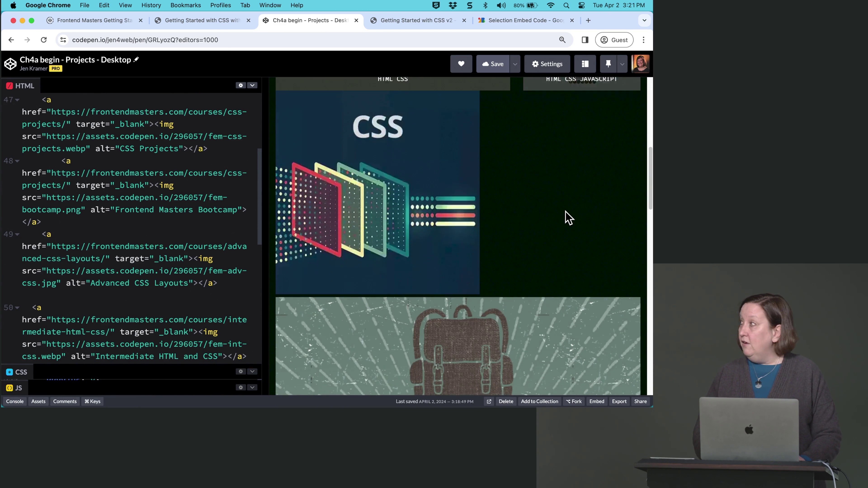Click the backpack course image in preview
The image size is (868, 488).
(x=458, y=346)
